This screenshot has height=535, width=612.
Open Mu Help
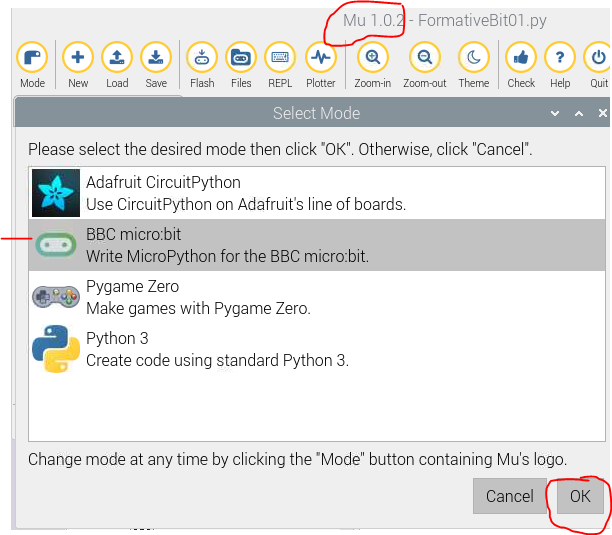tap(560, 65)
